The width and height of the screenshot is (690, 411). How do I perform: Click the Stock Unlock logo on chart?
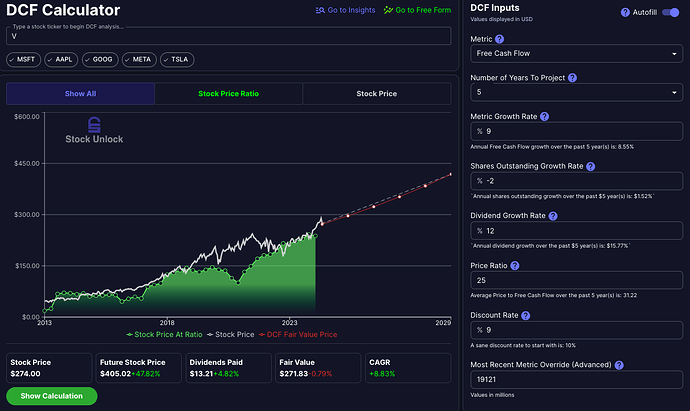94,130
